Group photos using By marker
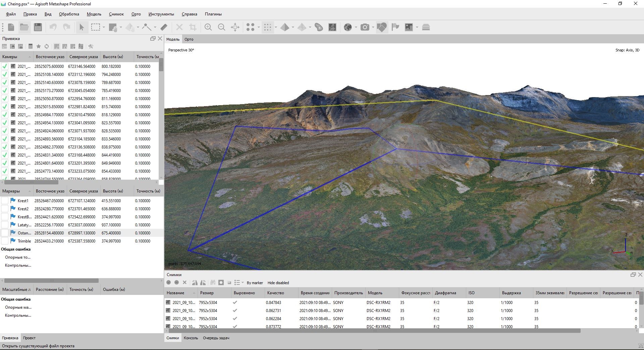The width and height of the screenshot is (644, 350). coord(255,283)
